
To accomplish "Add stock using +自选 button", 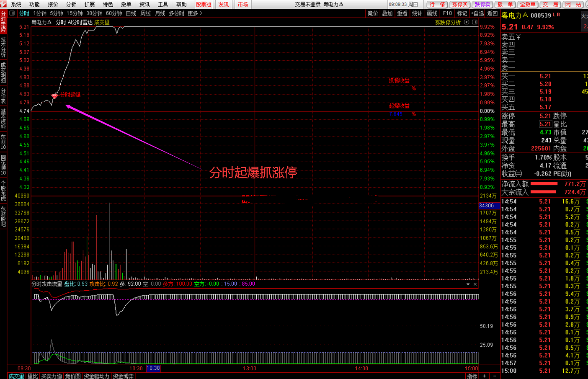I will pos(477,13).
